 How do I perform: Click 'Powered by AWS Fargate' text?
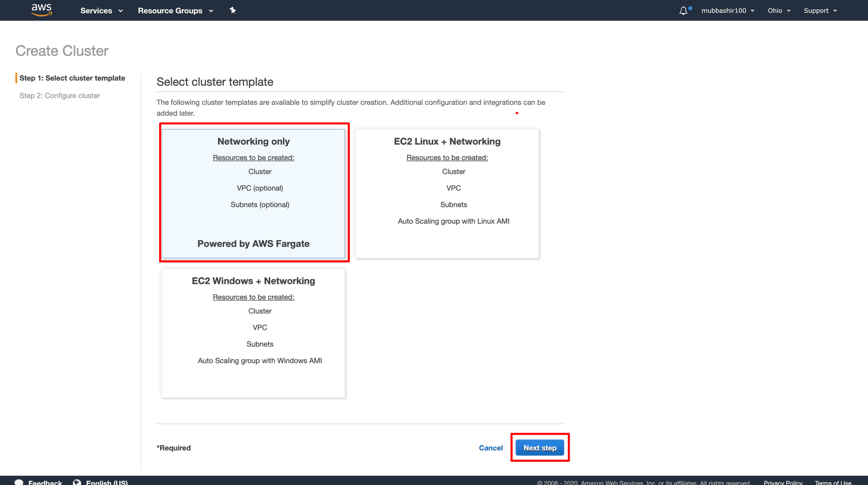tap(254, 244)
